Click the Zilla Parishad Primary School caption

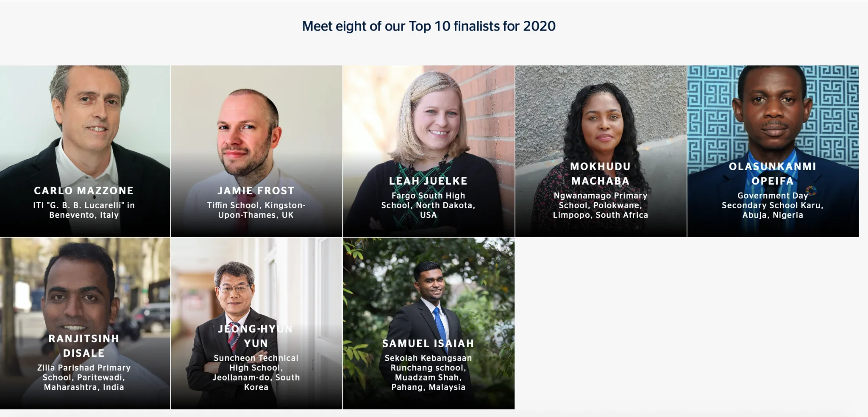pyautogui.click(x=84, y=377)
